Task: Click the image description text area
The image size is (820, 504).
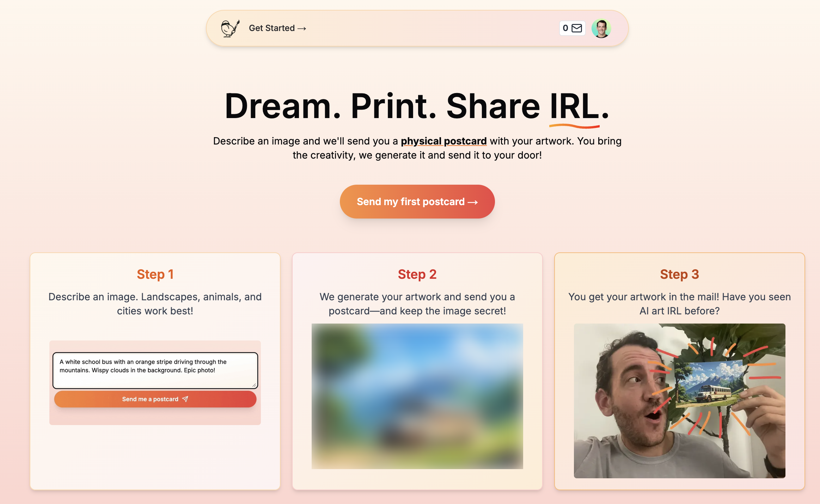Action: coord(155,370)
